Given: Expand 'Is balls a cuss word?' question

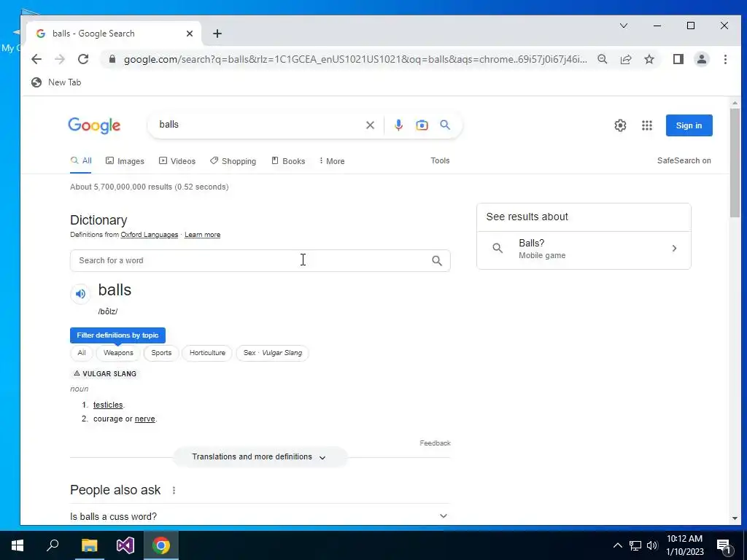Looking at the screenshot, I should pos(260,516).
